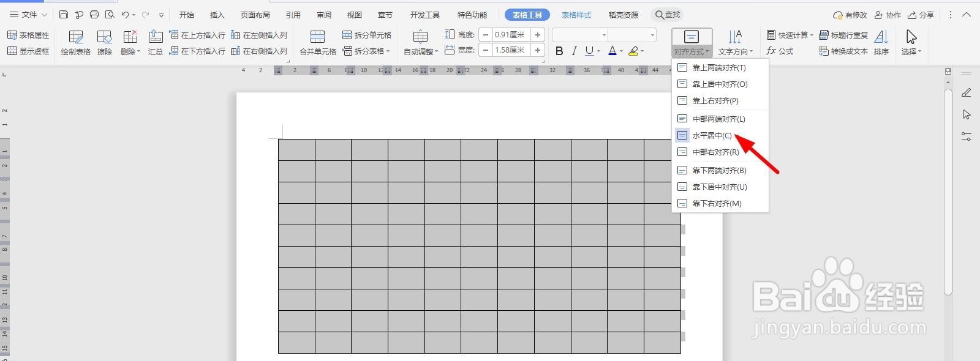
Task: Click the font color A button
Action: tap(612, 51)
